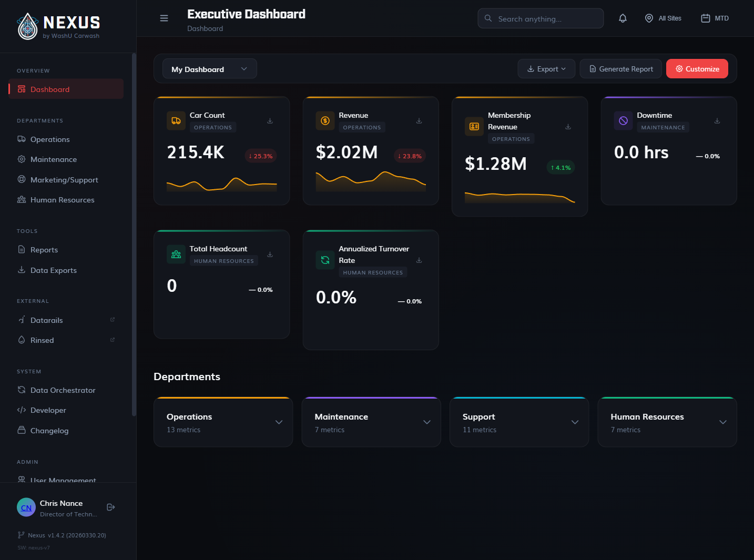Click the Membership Revenue sparkline chart
Screen dimensions: 754x560
[520, 197]
